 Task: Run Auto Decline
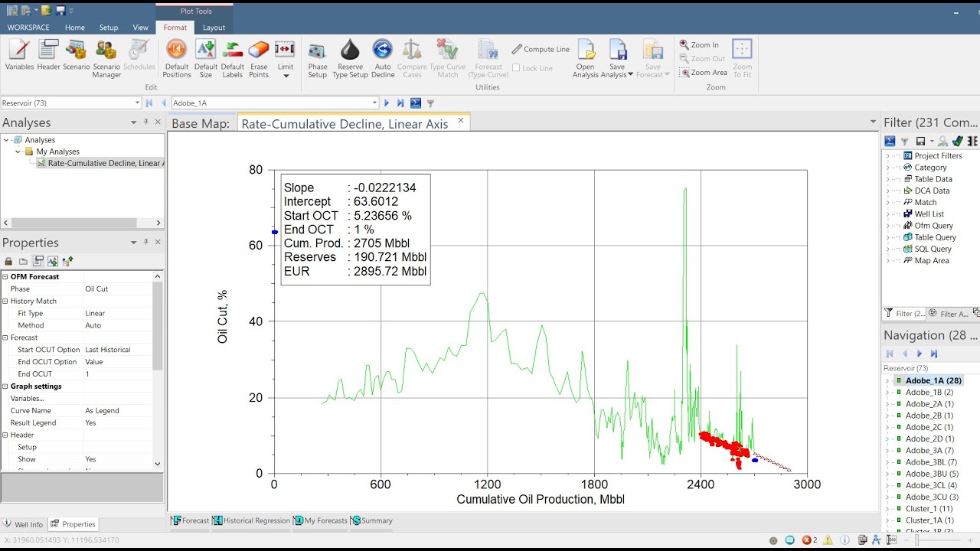pyautogui.click(x=382, y=59)
